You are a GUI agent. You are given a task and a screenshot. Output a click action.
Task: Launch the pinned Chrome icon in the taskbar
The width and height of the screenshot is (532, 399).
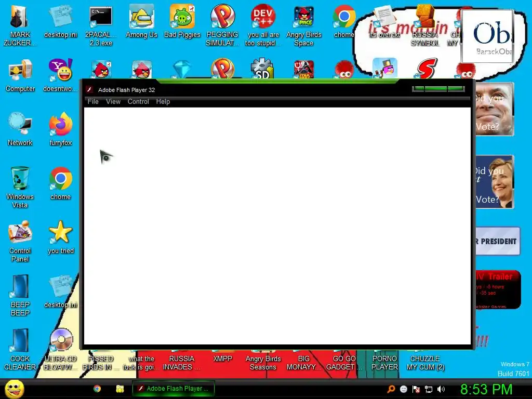click(x=97, y=389)
